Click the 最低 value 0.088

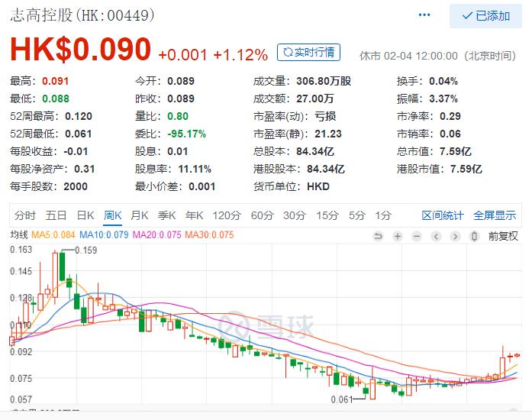(56, 99)
